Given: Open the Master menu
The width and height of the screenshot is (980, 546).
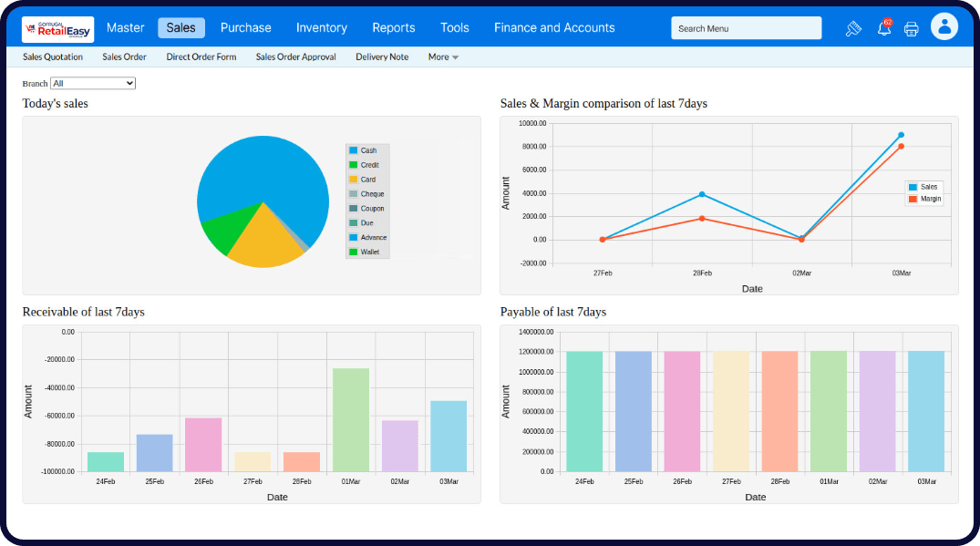Looking at the screenshot, I should pyautogui.click(x=125, y=27).
